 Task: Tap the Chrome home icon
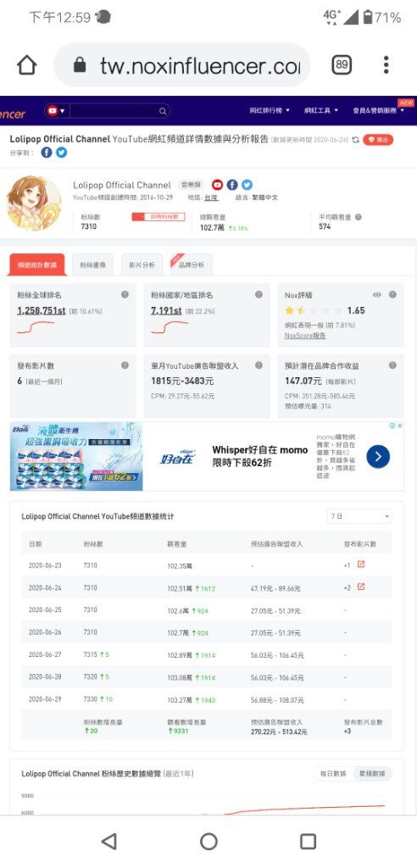(x=27, y=65)
